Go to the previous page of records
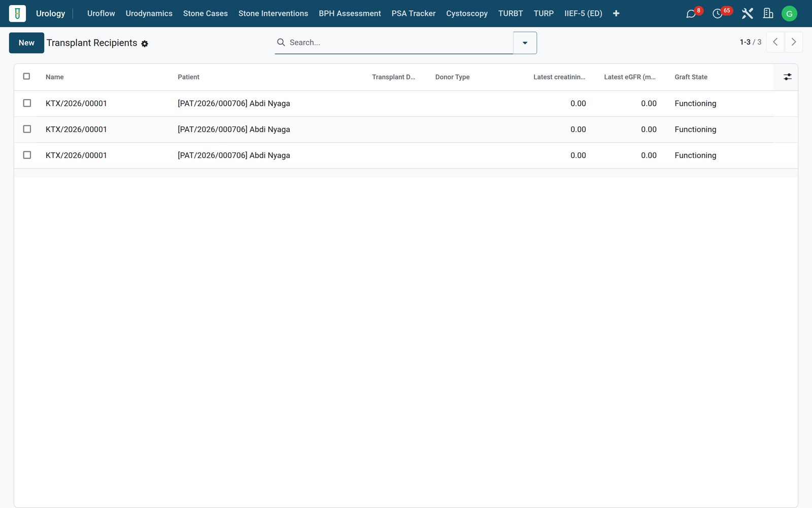Image resolution: width=812 pixels, height=508 pixels. coord(775,42)
